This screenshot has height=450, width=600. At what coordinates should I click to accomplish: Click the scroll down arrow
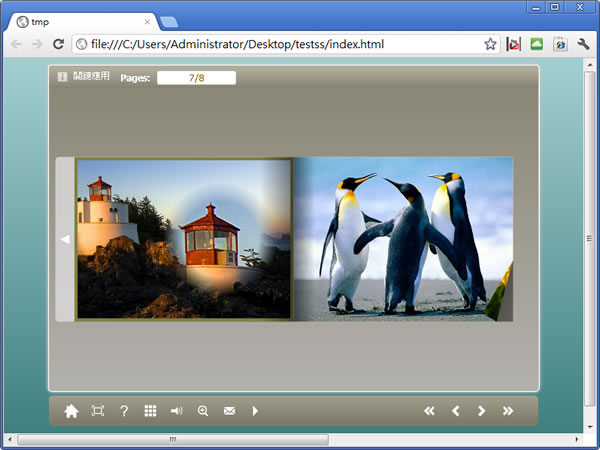click(x=590, y=427)
